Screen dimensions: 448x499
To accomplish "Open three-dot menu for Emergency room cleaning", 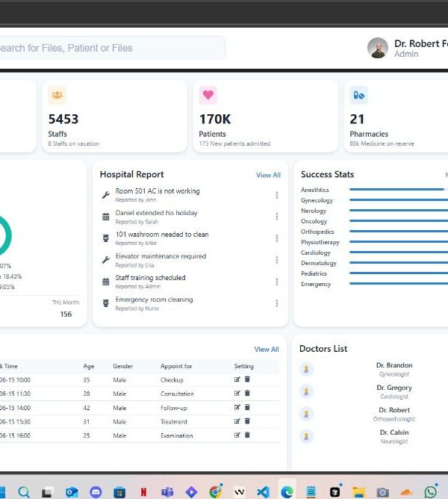I will [276, 303].
